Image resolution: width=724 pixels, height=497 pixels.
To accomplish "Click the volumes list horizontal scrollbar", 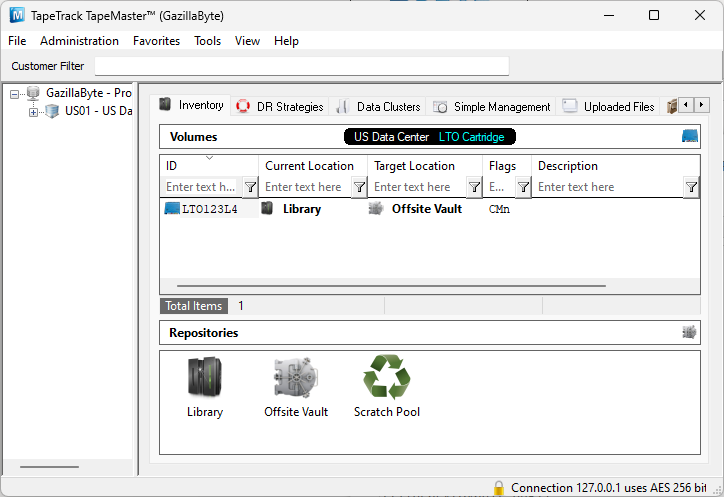I will click(x=392, y=286).
